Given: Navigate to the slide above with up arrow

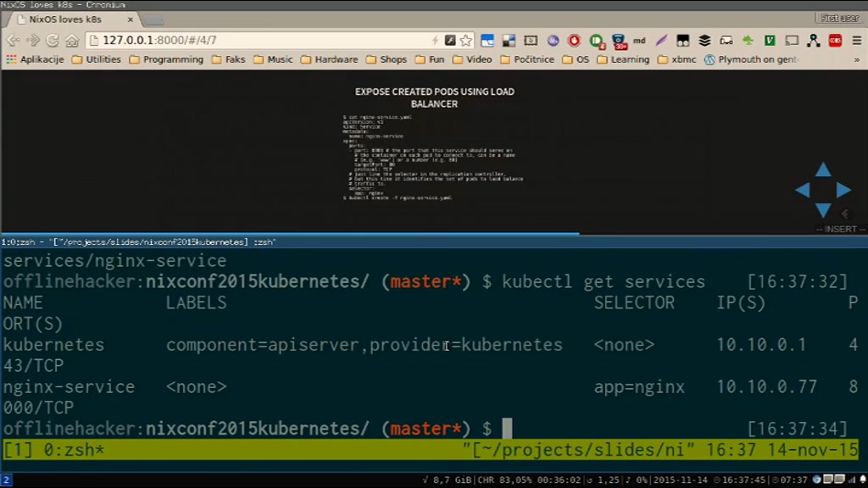Looking at the screenshot, I should 823,169.
